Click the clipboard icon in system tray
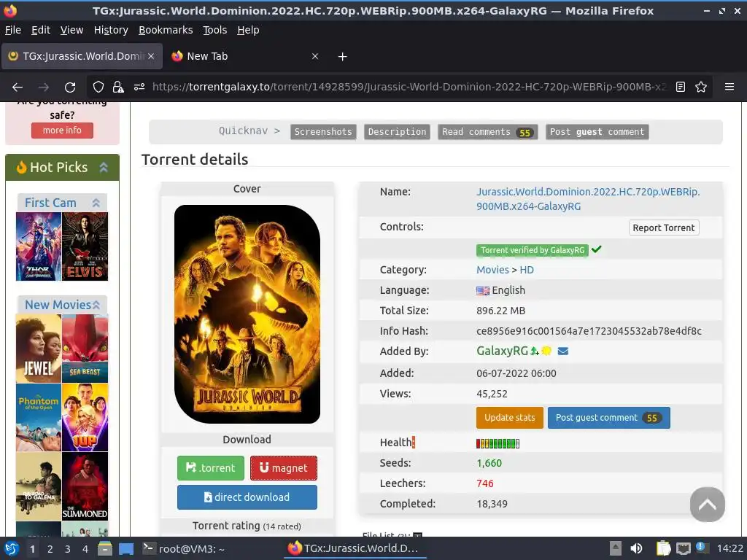The width and height of the screenshot is (747, 560). click(x=663, y=548)
